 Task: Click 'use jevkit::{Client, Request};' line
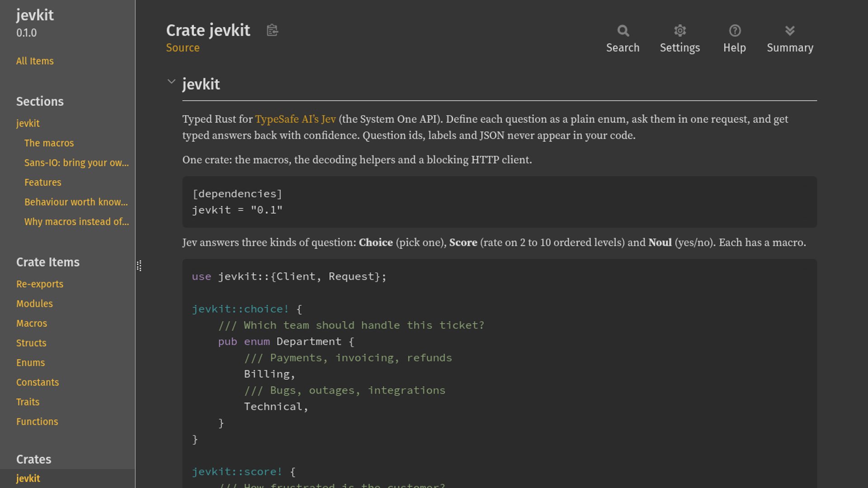289,277
